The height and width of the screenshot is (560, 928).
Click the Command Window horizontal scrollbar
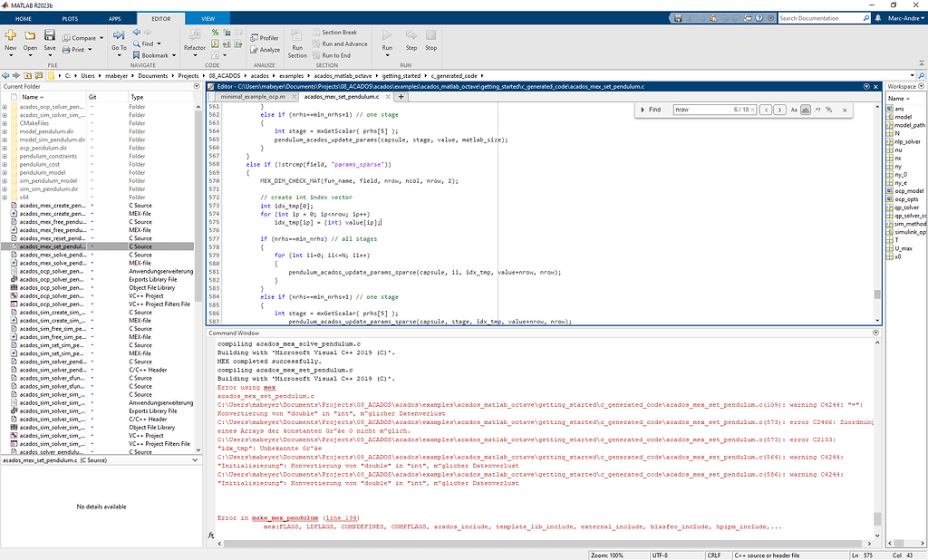[x=545, y=544]
